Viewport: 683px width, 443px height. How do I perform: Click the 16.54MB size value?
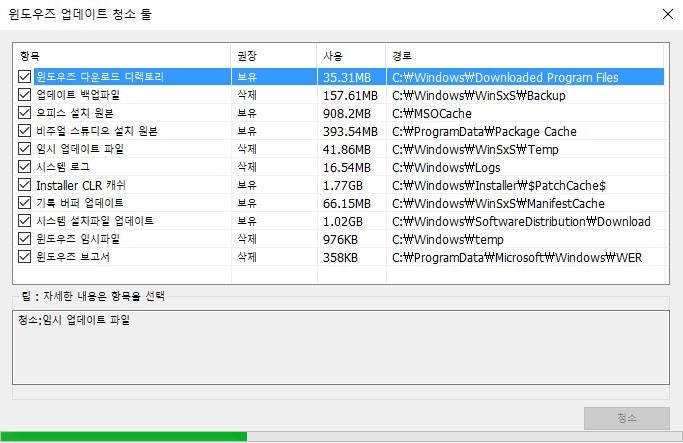point(347,168)
